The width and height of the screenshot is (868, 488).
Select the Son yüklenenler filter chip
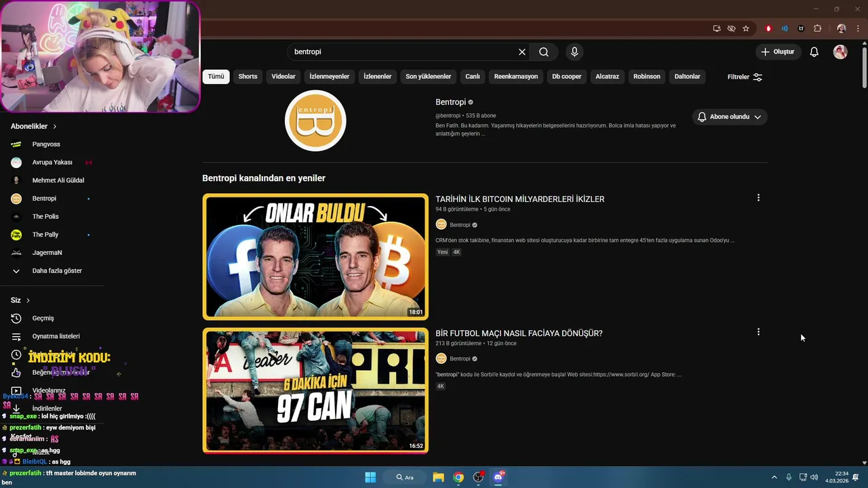429,77
